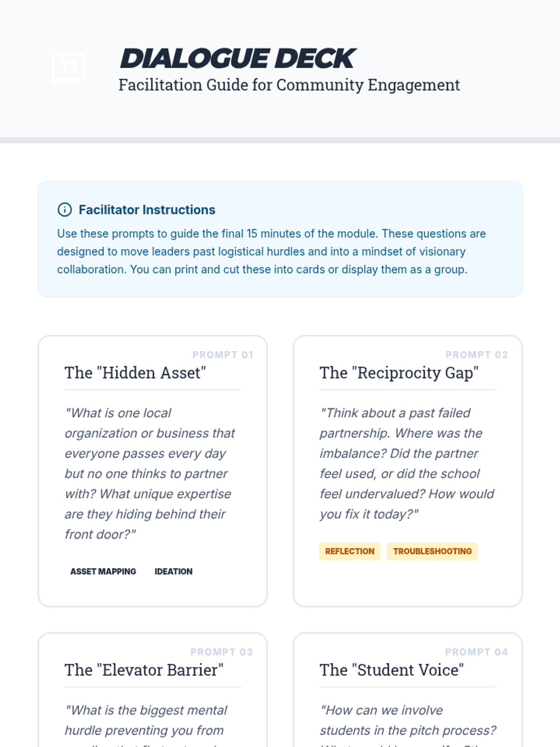This screenshot has height=747, width=560.
Task: Click the Hidden Asset question text
Action: pyautogui.click(x=149, y=473)
